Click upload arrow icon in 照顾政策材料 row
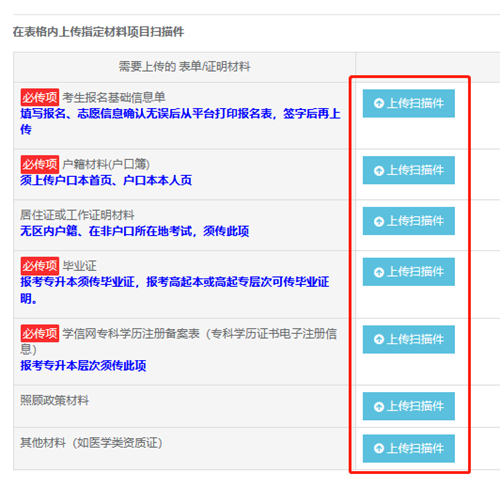This screenshot has height=489, width=500. point(379,407)
